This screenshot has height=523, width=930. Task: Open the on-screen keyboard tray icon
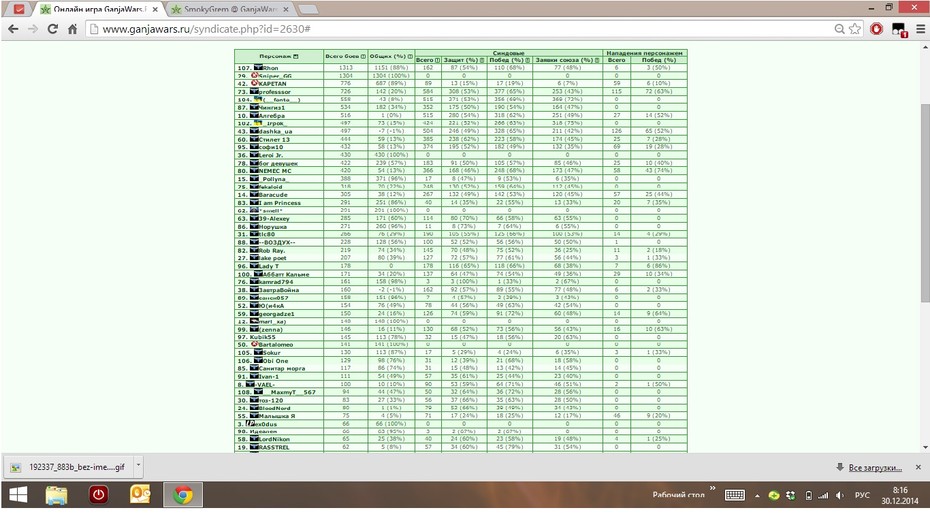(x=734, y=495)
